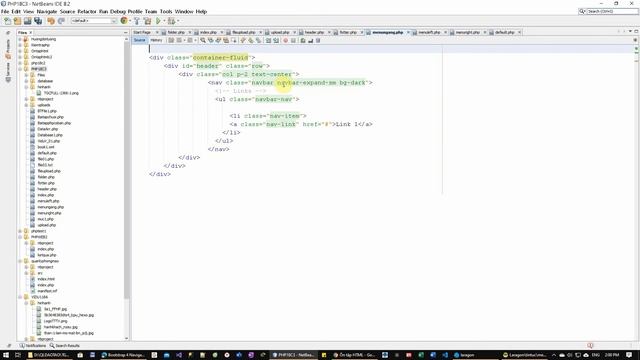Select menuright.php in the Files tree
640x360 pixels.
pos(49,213)
